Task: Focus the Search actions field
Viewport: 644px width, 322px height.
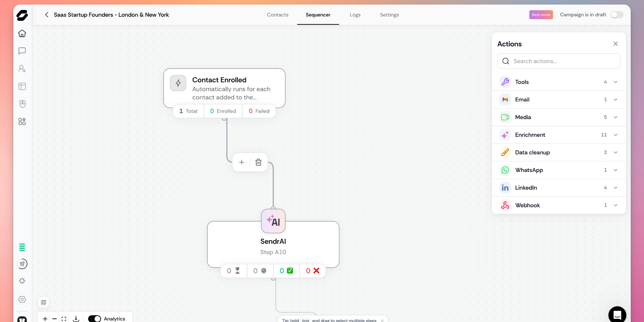Action: (559, 61)
